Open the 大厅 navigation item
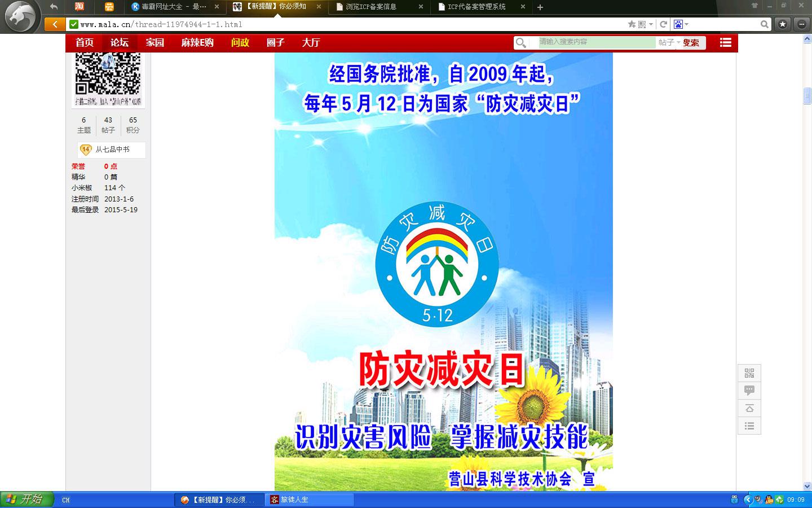 pos(311,42)
